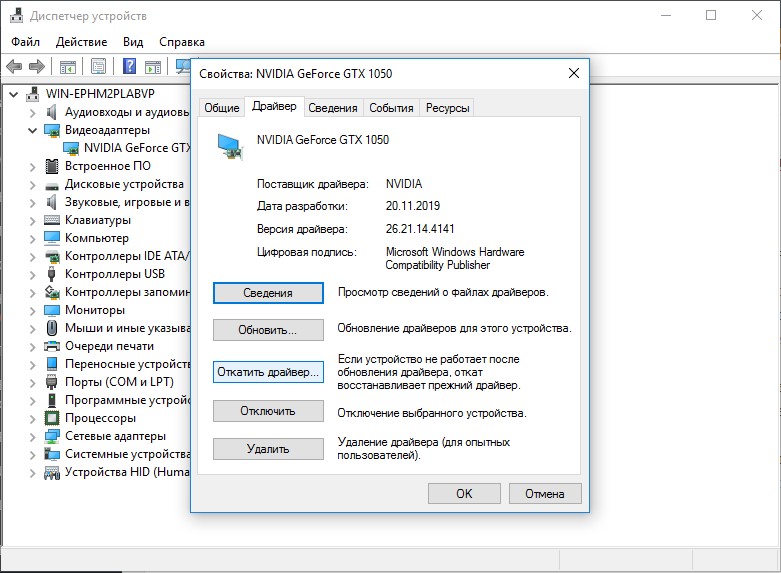Click the blue Help question mark icon
781x573 pixels.
pyautogui.click(x=130, y=66)
